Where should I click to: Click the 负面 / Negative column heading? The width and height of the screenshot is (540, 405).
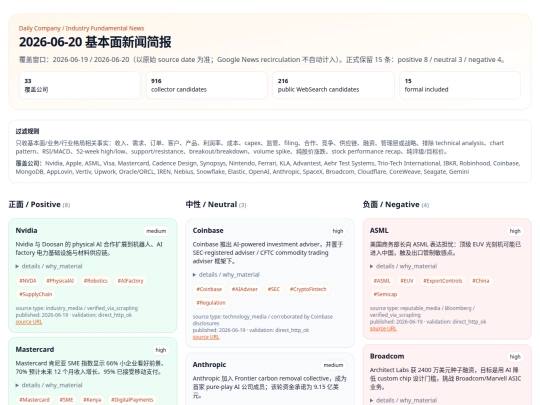click(396, 205)
